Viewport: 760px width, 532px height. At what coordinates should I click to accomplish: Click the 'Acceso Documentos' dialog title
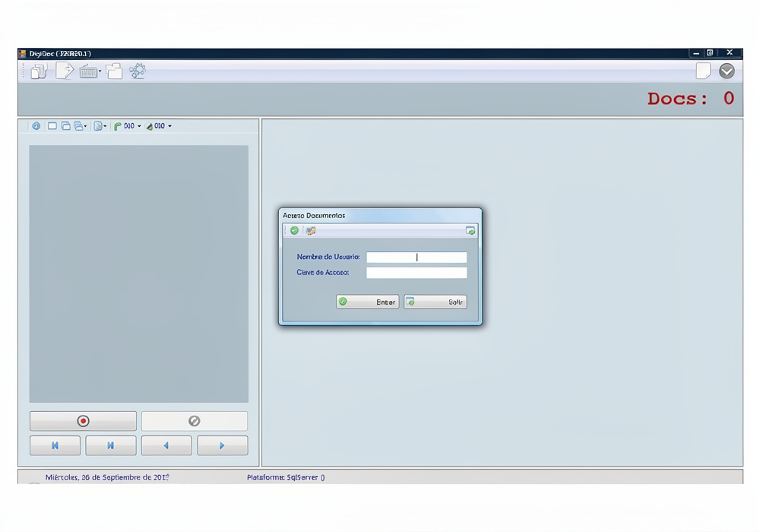point(314,216)
